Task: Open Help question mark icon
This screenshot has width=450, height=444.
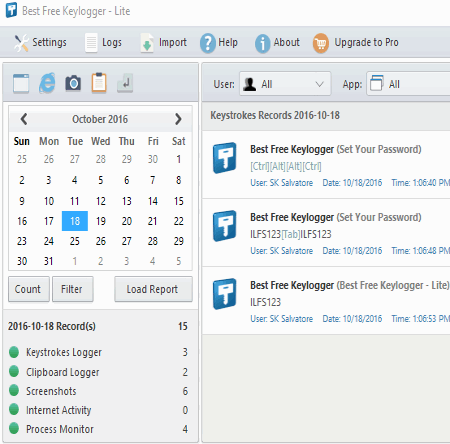Action: [x=208, y=43]
